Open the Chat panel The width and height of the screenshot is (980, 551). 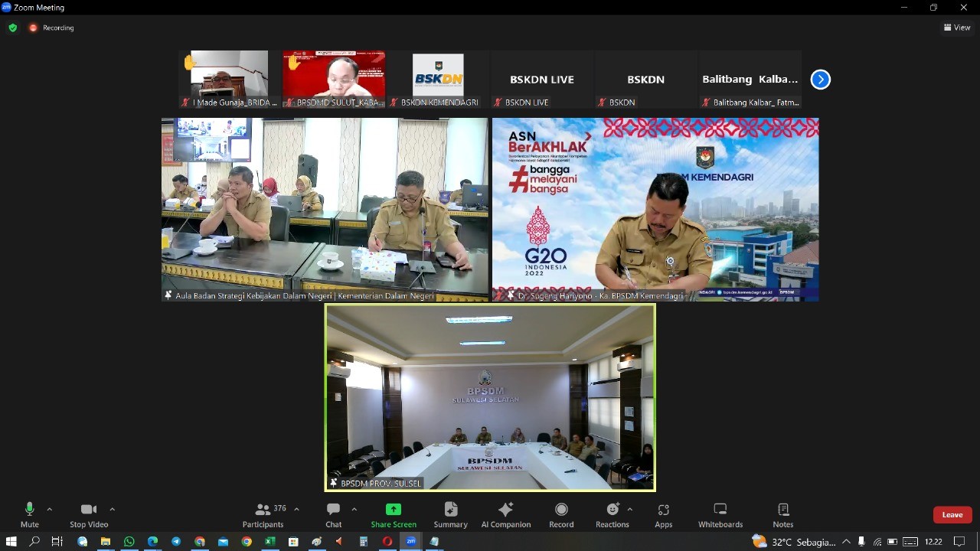[333, 514]
